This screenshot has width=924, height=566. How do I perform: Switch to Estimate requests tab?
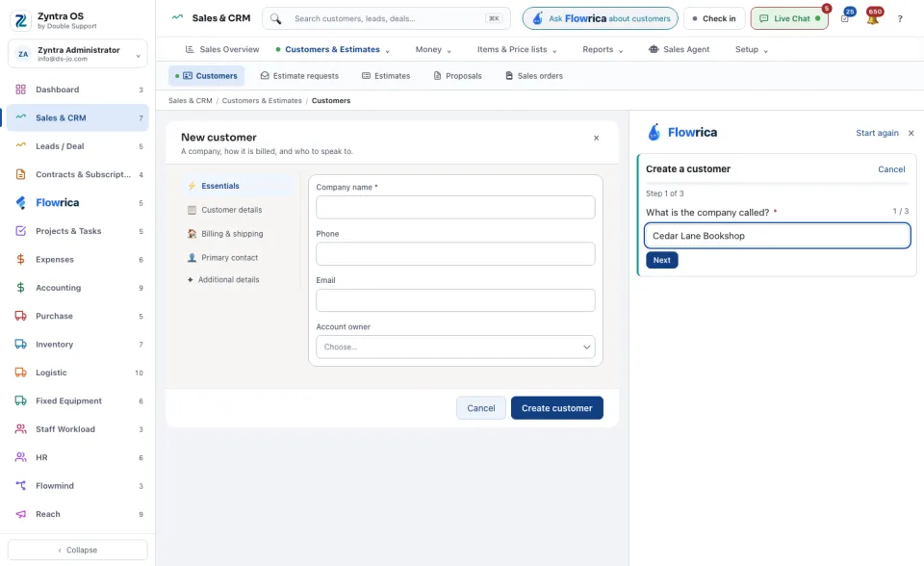[299, 75]
